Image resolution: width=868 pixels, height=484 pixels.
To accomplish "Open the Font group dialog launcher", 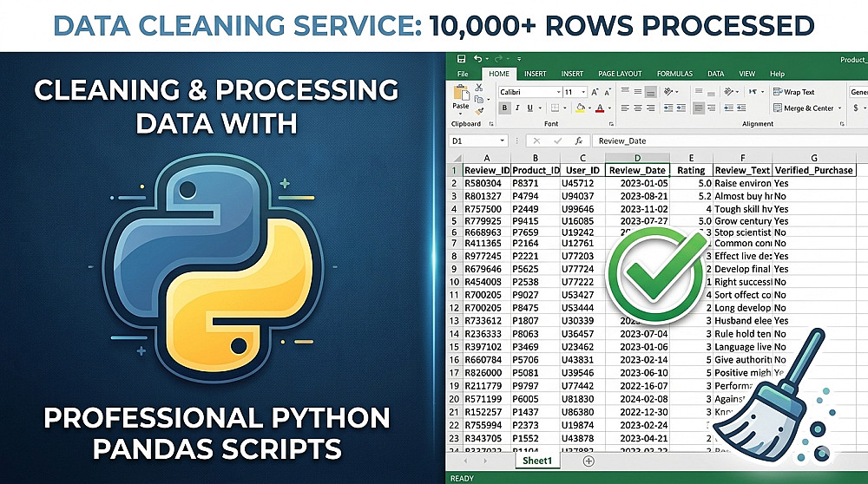I will click(611, 124).
